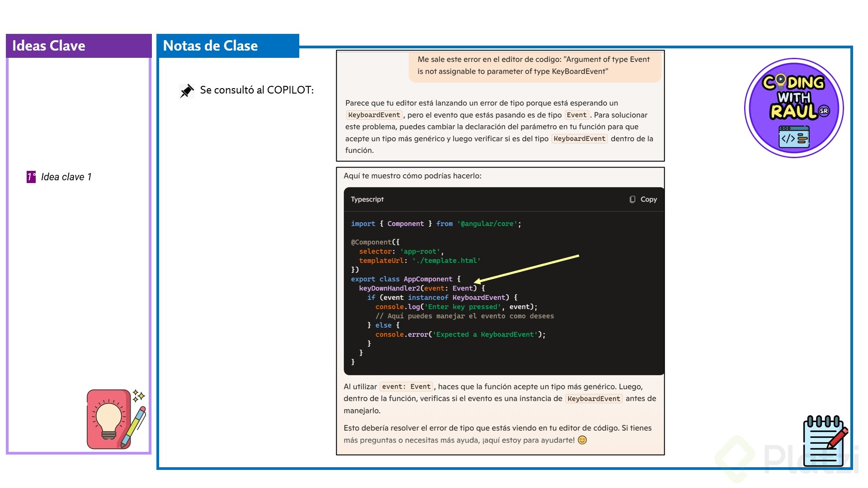Click the inline event: Event code tag
868x488 pixels.
point(406,387)
